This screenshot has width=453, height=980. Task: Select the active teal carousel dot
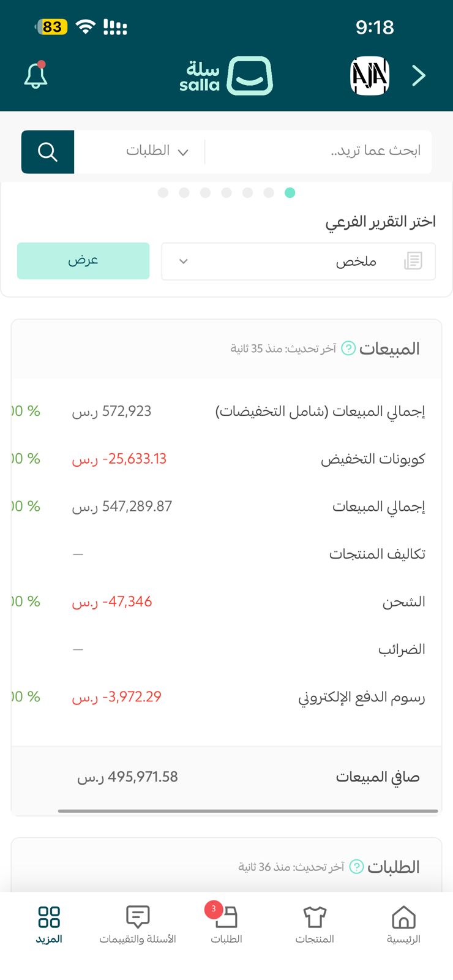tap(290, 193)
